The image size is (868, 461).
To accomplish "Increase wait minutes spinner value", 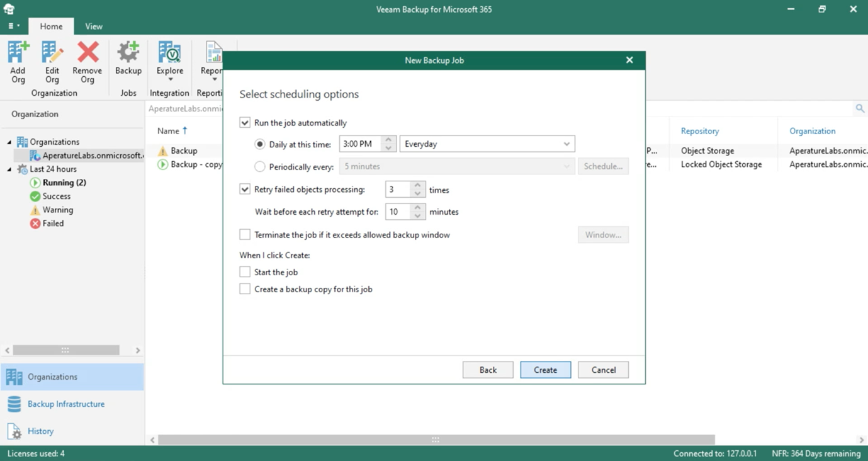I will tap(417, 208).
